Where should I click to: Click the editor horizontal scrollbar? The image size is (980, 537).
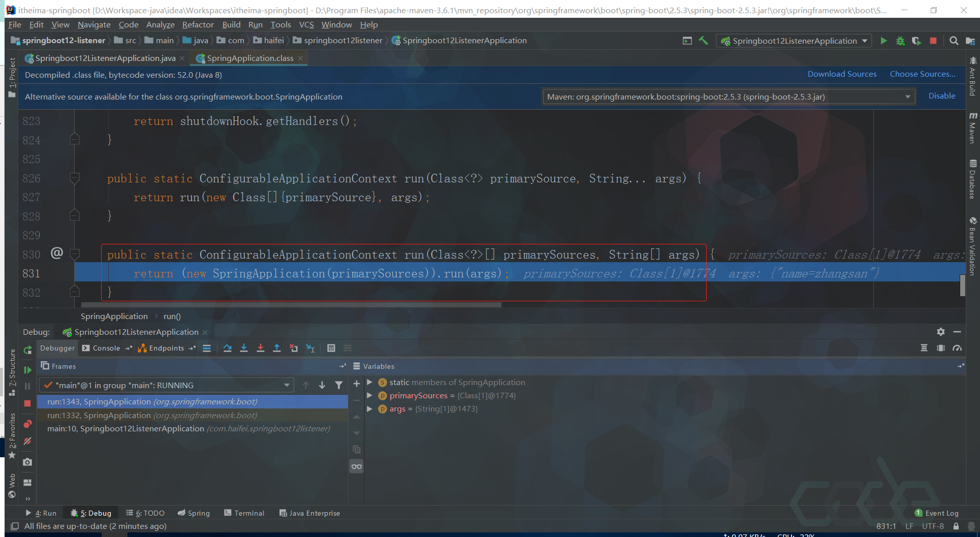291,305
